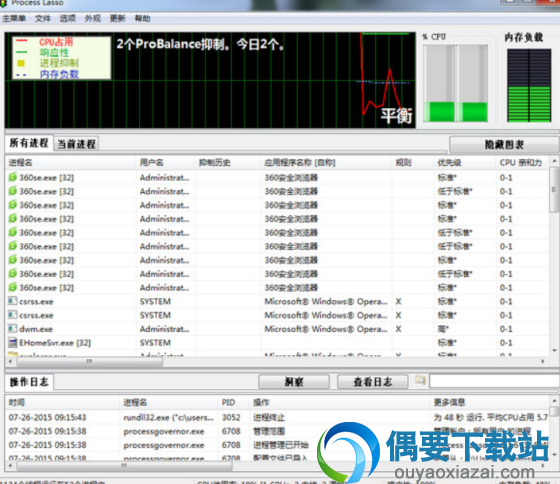This screenshot has height=484, width=560.
Task: Sort by 抑制历史 column header
Action: point(228,163)
